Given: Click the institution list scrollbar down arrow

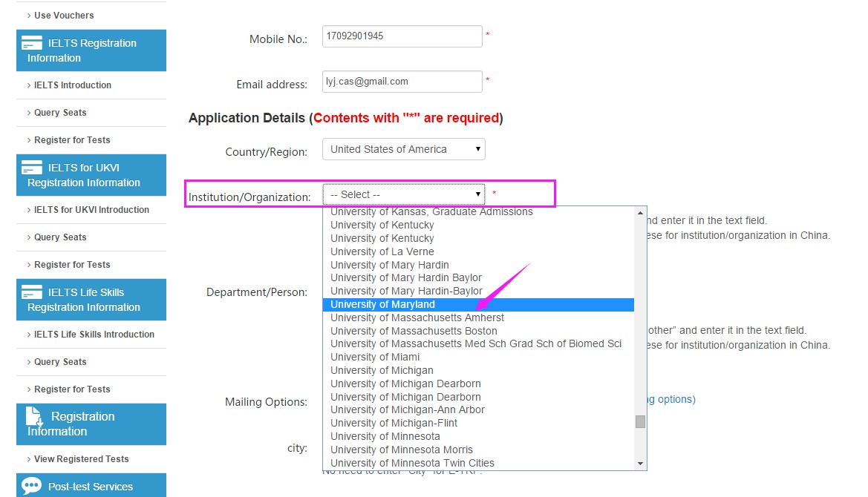Looking at the screenshot, I should (x=641, y=464).
